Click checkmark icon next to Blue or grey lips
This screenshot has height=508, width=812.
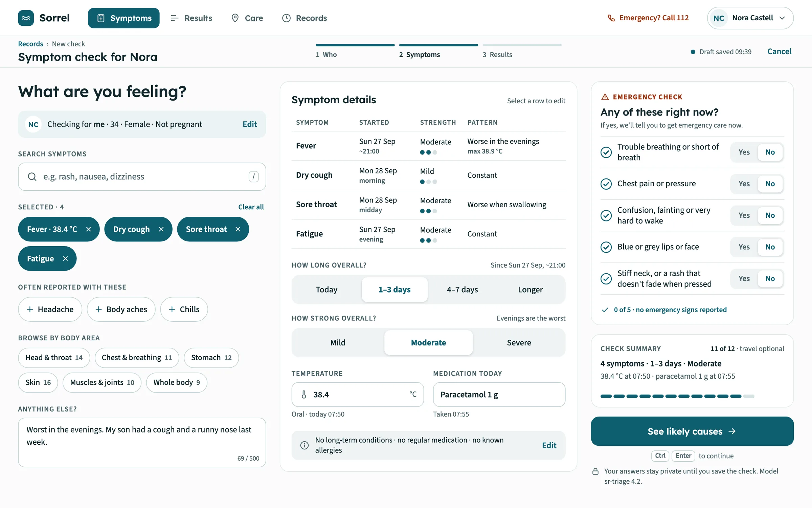[x=606, y=247]
